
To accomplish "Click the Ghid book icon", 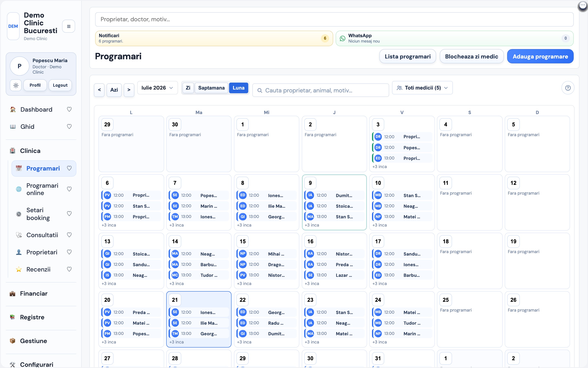I will click(13, 127).
